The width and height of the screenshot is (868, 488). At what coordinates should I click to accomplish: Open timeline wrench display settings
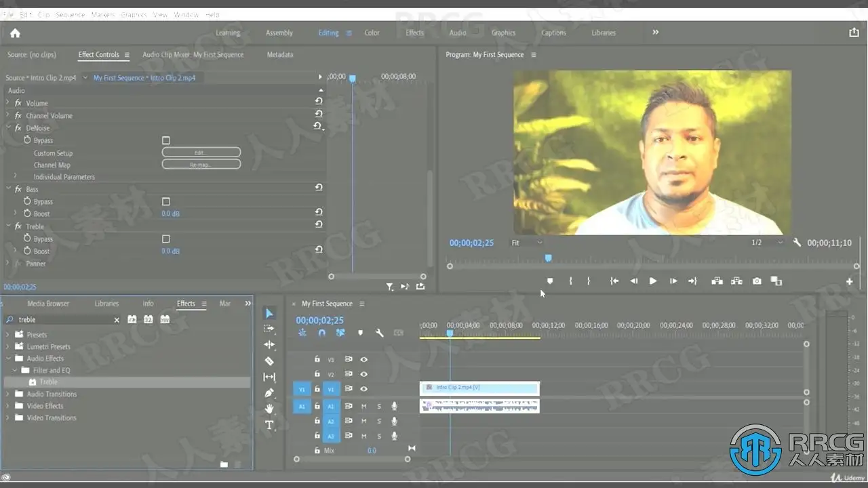coord(380,333)
